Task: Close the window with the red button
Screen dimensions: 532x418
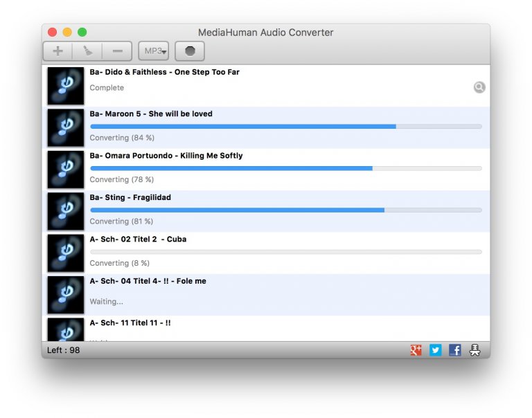Action: pos(52,33)
